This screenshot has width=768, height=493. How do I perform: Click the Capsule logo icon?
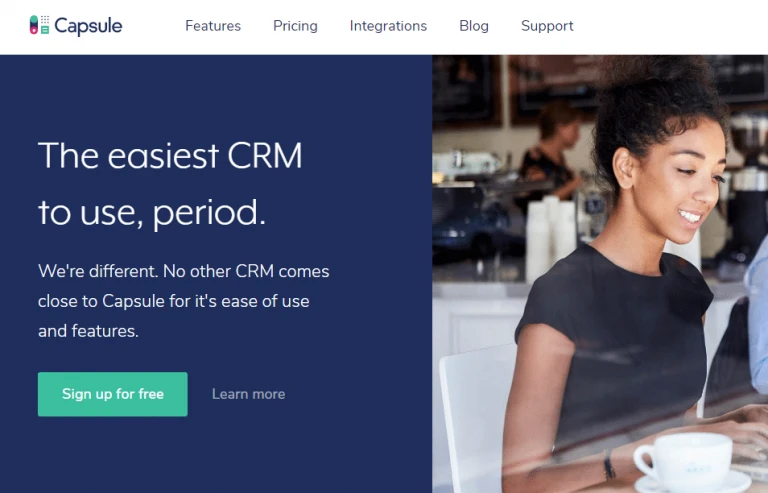[39, 25]
